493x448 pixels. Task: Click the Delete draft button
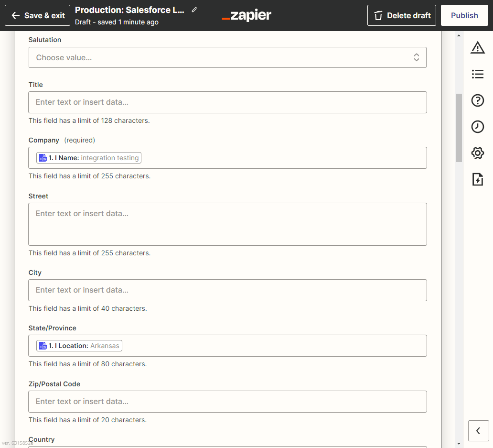pyautogui.click(x=402, y=15)
